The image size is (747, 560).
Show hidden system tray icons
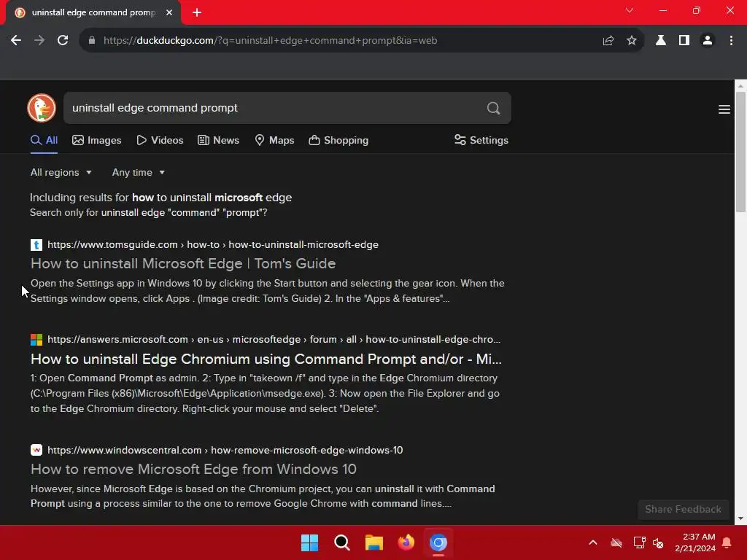click(592, 542)
